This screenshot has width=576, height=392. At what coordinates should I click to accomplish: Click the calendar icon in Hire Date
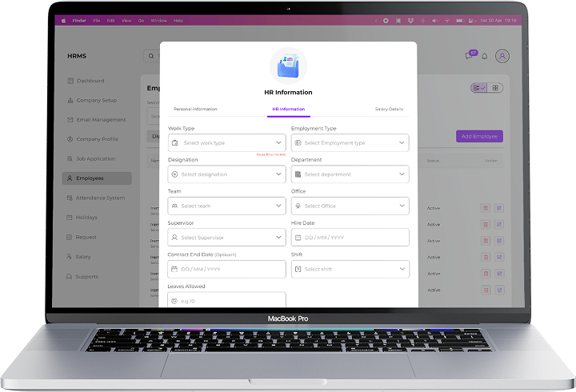coord(298,238)
